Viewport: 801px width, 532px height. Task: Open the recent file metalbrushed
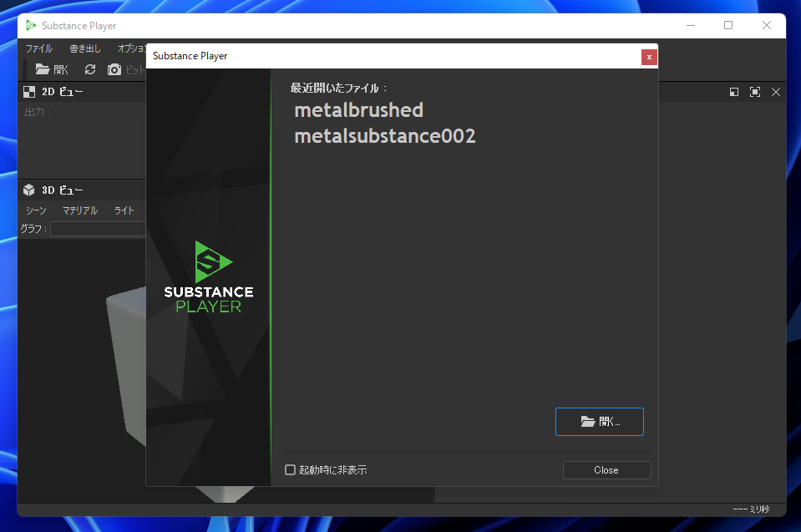pos(358,109)
